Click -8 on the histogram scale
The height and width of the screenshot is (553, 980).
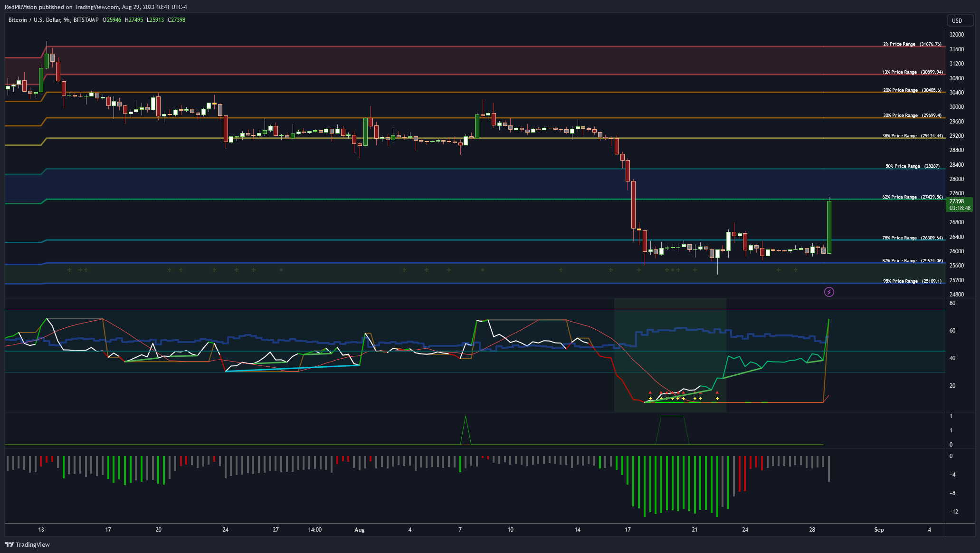[952, 493]
